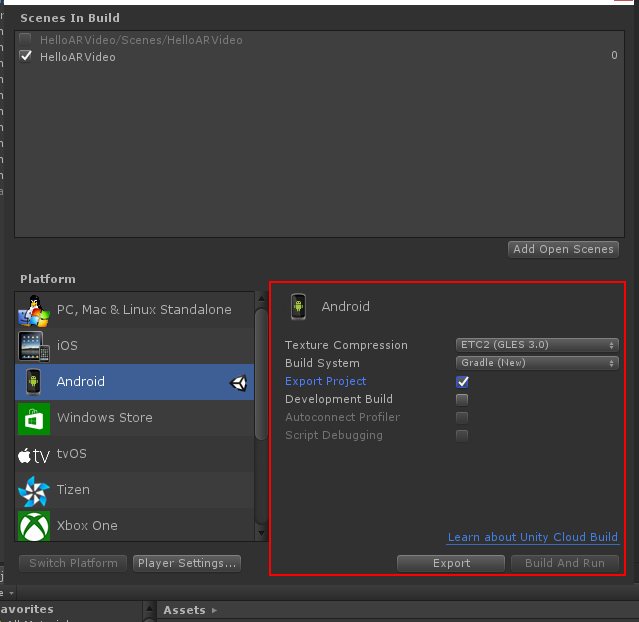Click the platform list scroll down arrow
This screenshot has width=639, height=622.
[262, 533]
